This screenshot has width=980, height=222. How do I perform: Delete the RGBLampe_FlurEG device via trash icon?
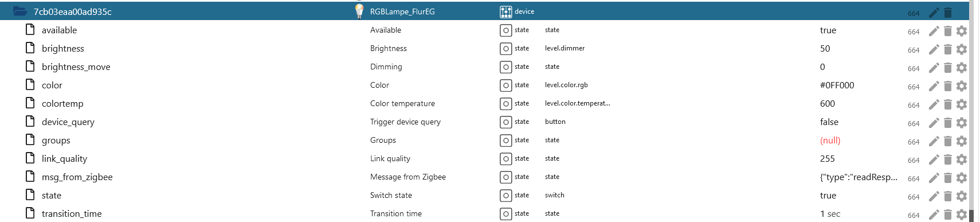(x=947, y=12)
